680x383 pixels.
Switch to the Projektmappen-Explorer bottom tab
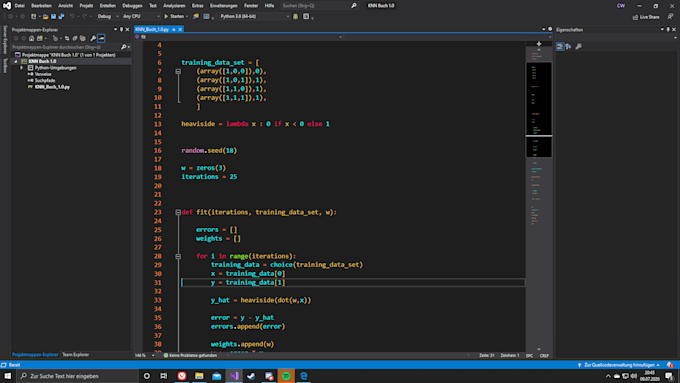pyautogui.click(x=35, y=355)
